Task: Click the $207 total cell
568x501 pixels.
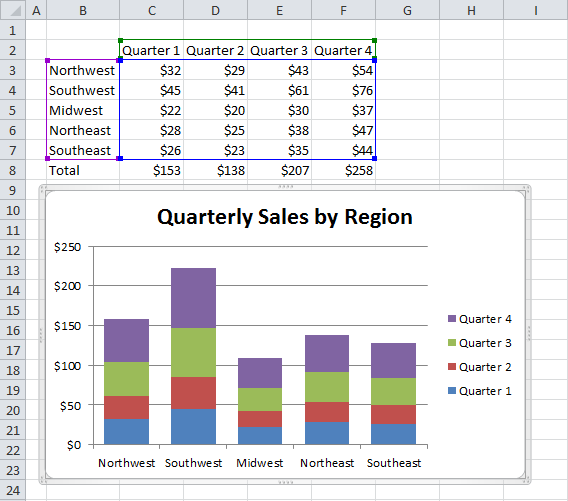Action: pos(279,170)
